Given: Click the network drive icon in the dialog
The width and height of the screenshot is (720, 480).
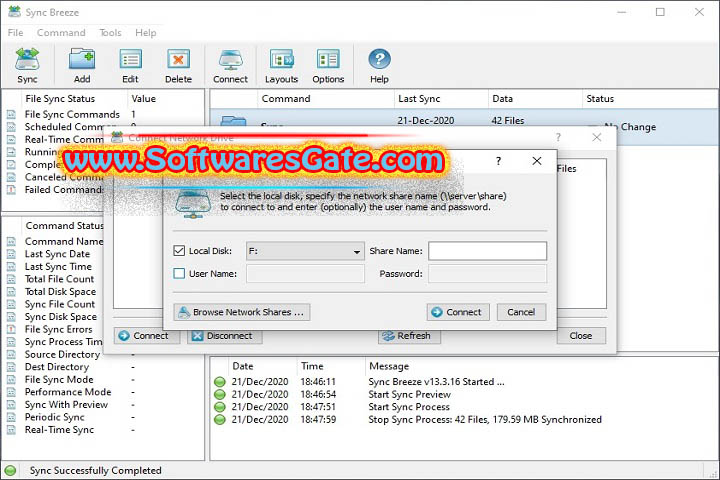Looking at the screenshot, I should pos(193,203).
